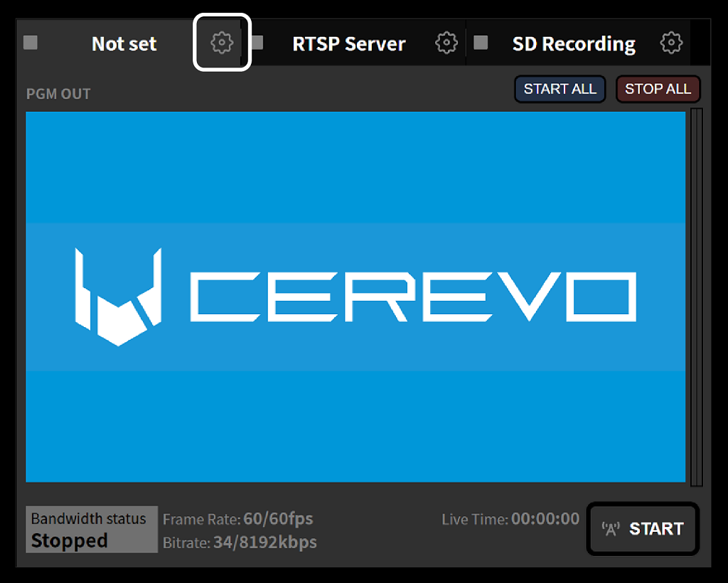
Task: Click the broadcast antenna icon on START
Action: (611, 529)
